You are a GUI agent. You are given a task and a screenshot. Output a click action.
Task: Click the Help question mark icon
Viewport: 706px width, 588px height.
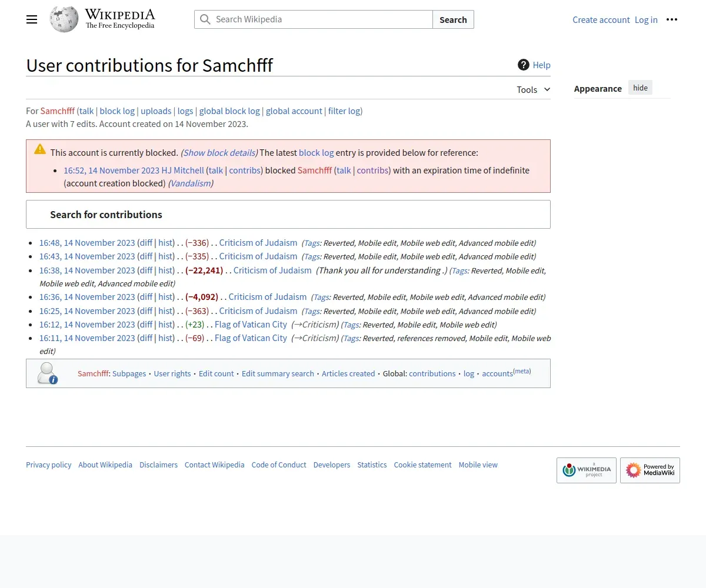(524, 65)
